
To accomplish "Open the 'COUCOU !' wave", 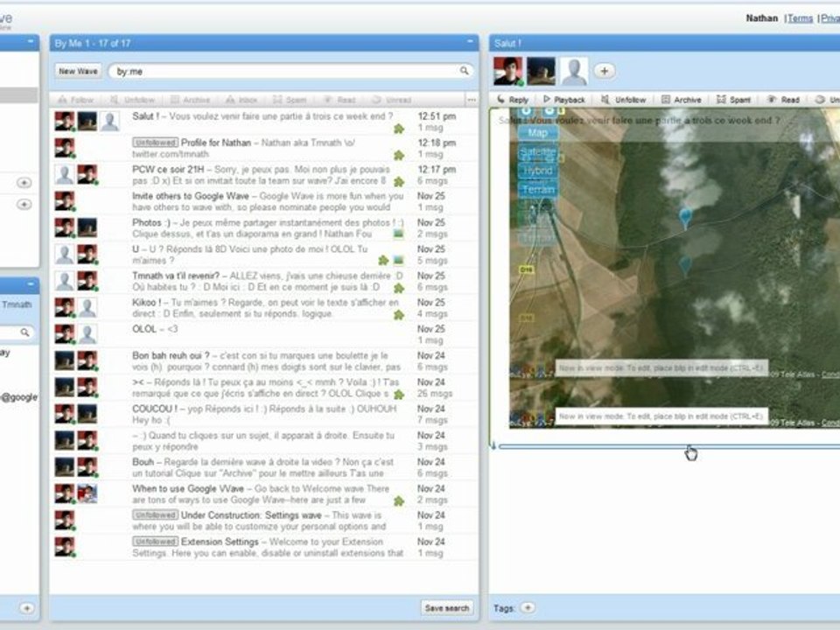I will [x=263, y=414].
